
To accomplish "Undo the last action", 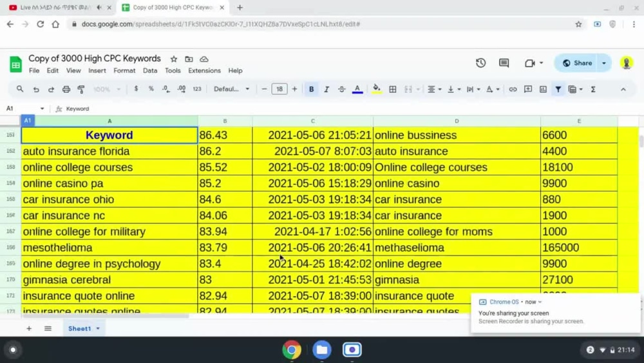I will pos(36,89).
